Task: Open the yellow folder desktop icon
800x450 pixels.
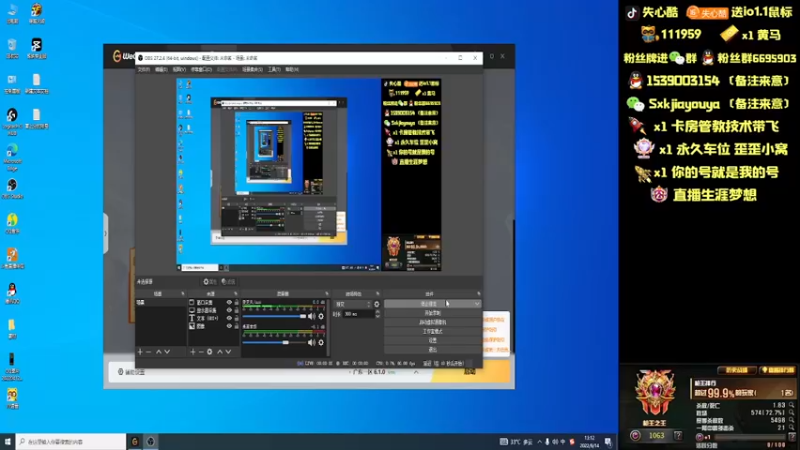Action: click(x=12, y=329)
